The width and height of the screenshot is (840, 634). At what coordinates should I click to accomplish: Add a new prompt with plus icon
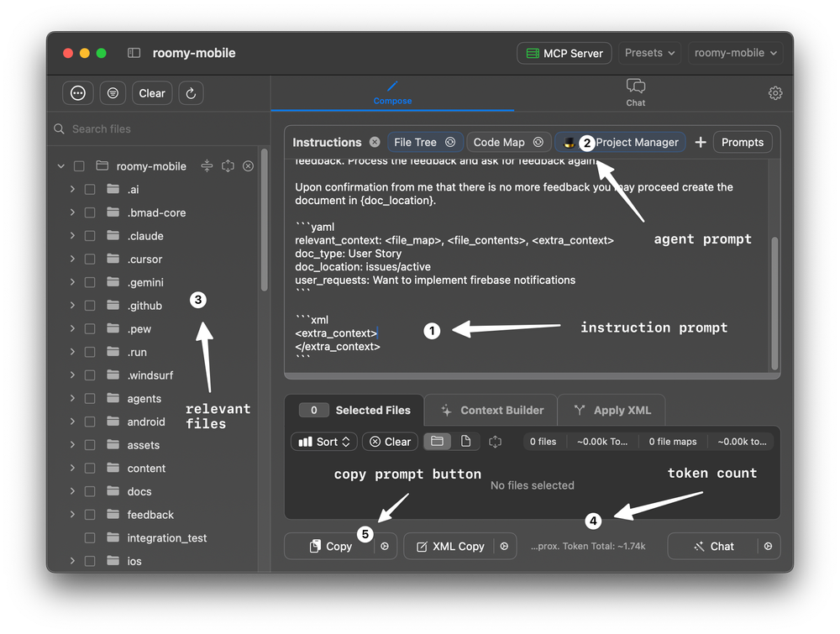[701, 142]
